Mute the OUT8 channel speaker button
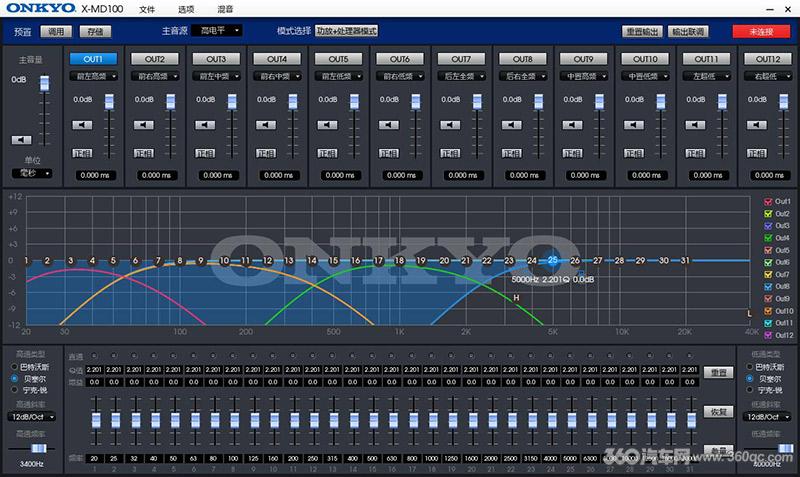This screenshot has width=800, height=477. tap(511, 125)
